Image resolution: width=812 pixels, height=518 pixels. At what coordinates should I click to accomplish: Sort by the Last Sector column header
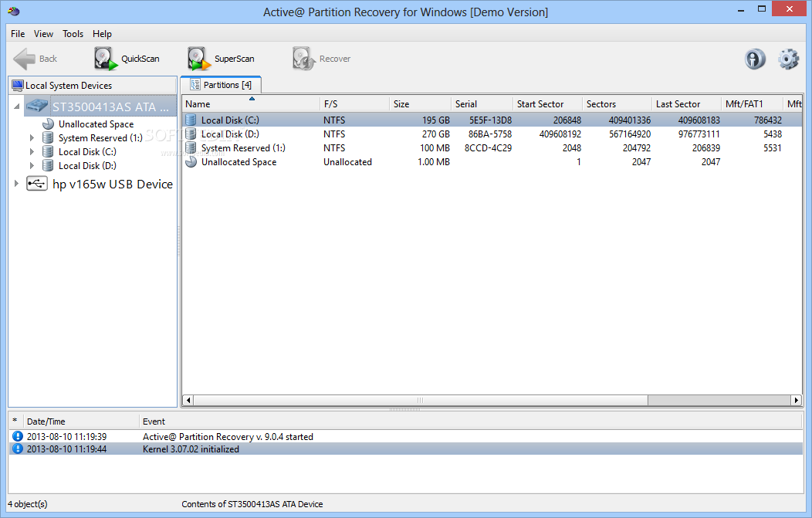point(687,103)
